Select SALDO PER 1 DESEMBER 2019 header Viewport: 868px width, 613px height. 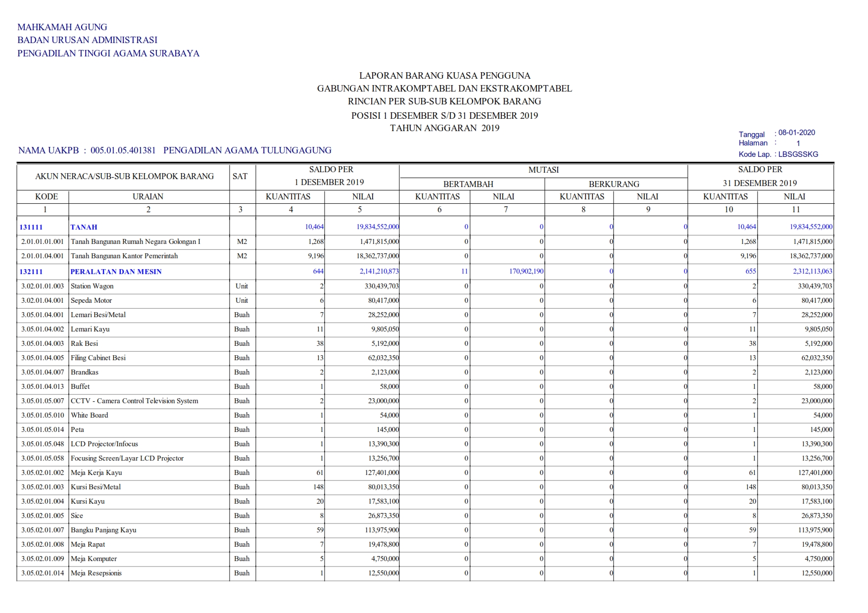(x=330, y=176)
